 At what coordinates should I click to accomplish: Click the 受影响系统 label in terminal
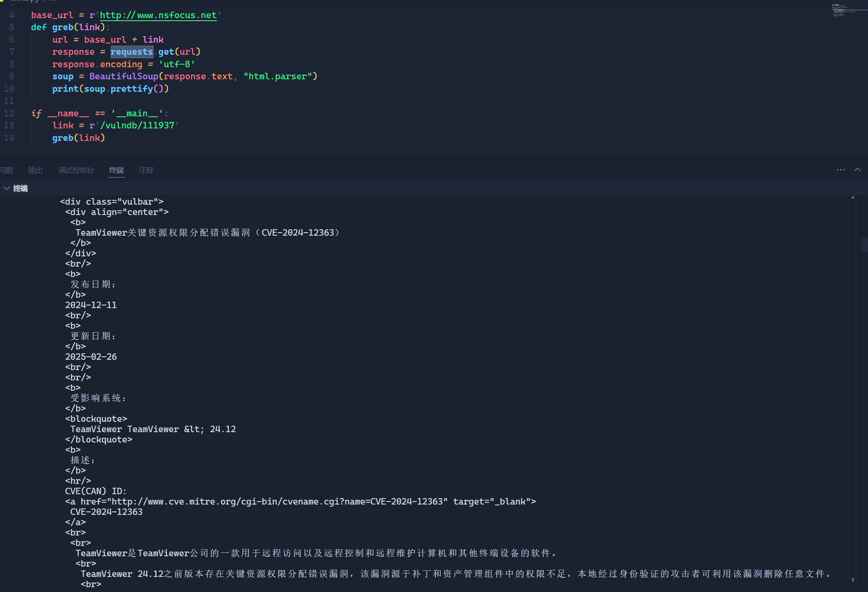point(98,398)
